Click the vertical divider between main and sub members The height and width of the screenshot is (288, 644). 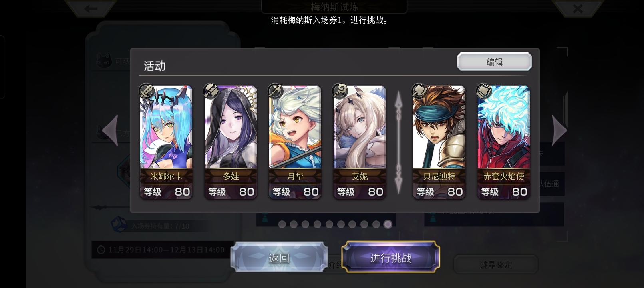pyautogui.click(x=399, y=142)
